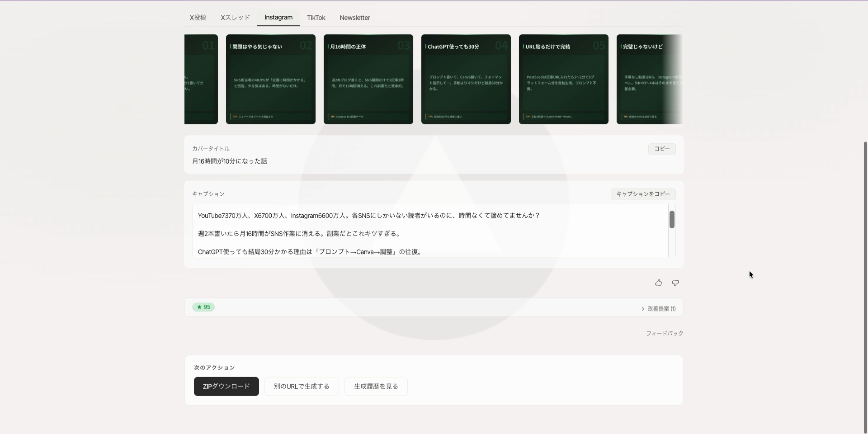This screenshot has height=434, width=868.
Task: Select the TikTok tab
Action: 316,18
